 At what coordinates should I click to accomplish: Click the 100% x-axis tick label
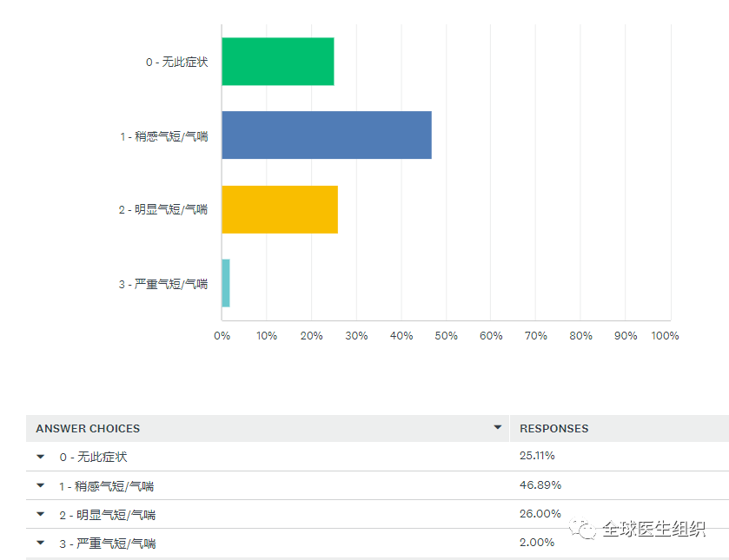click(665, 336)
